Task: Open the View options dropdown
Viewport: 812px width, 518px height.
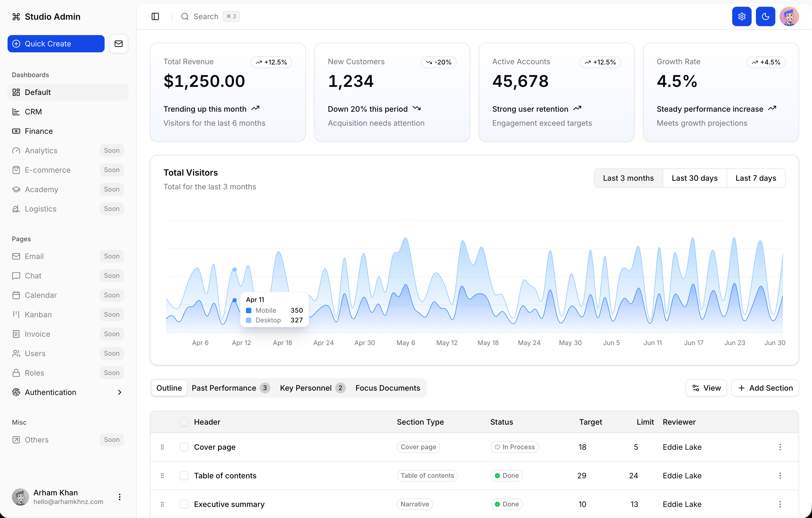Action: pos(706,388)
